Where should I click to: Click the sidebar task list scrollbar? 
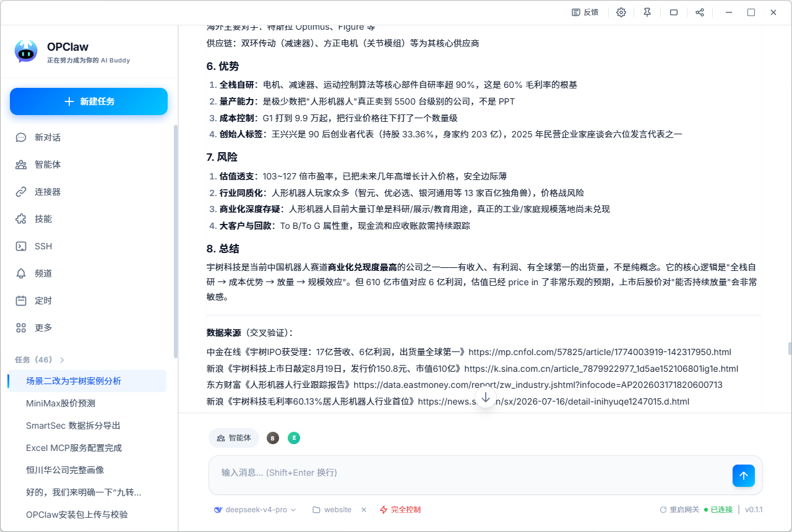coord(176,241)
